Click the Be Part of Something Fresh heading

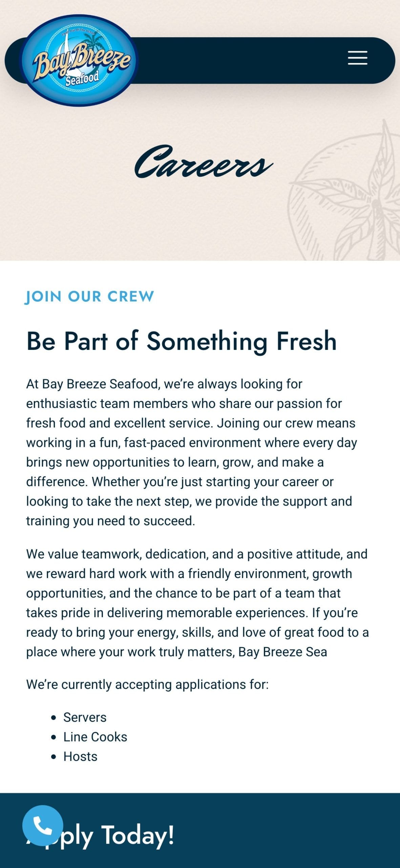(182, 341)
